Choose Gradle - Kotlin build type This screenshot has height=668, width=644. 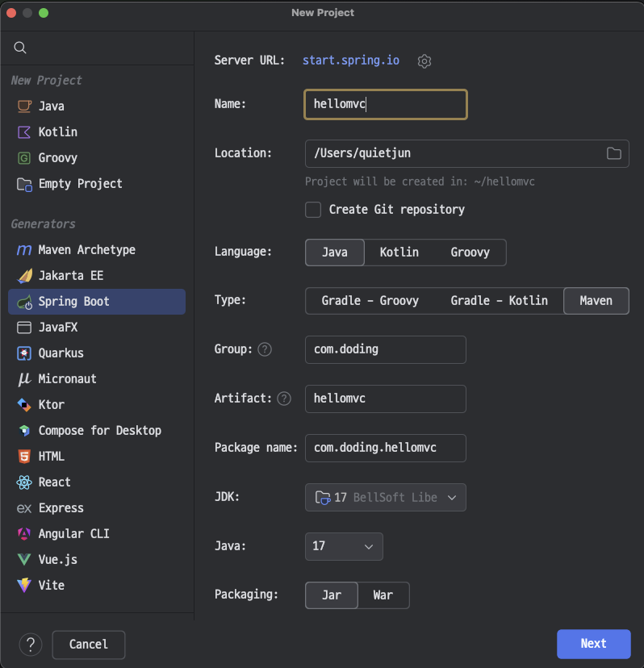(x=499, y=301)
